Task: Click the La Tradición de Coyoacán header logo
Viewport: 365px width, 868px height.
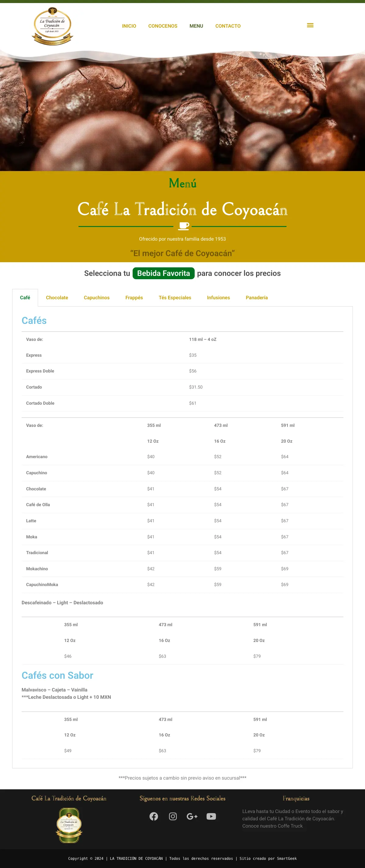Action: tap(52, 26)
